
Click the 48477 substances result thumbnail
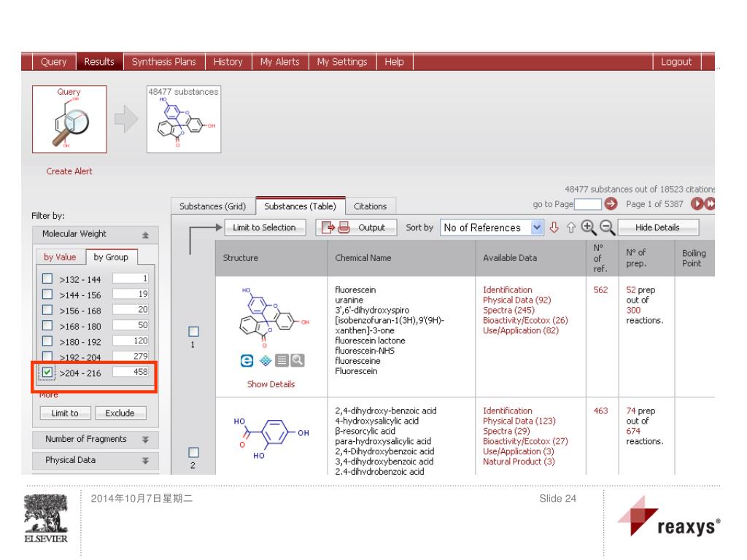pos(184,119)
